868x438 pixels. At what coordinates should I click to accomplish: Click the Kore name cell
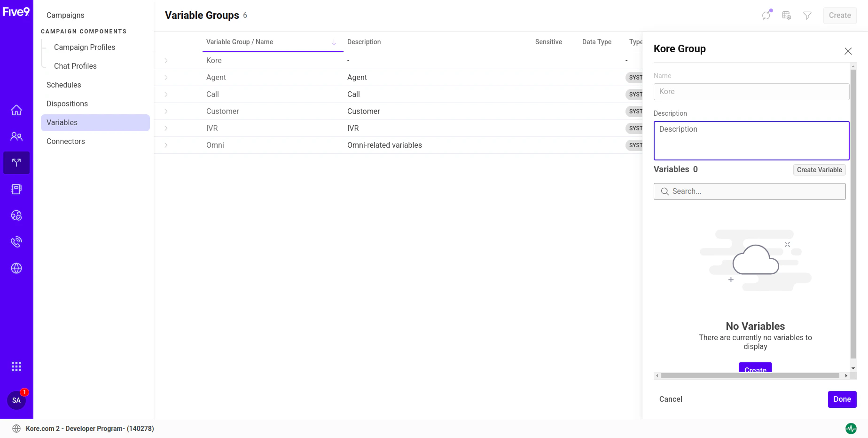coord(214,61)
